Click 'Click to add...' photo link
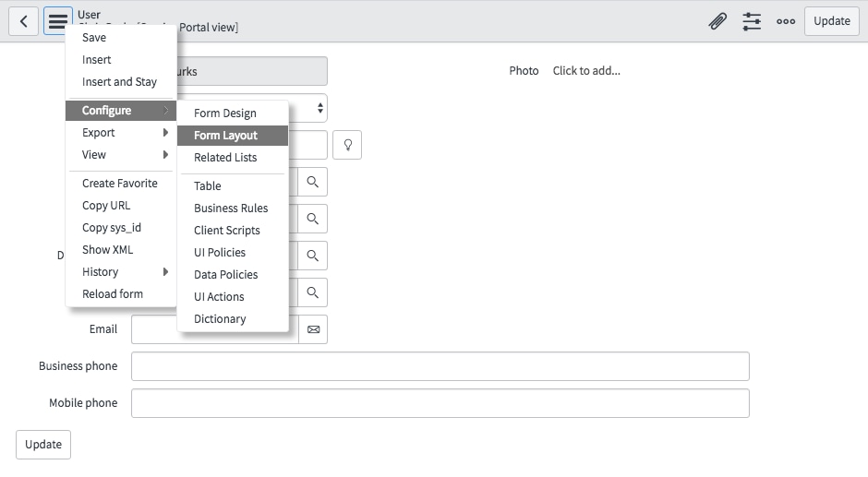This screenshot has width=868, height=477. click(x=586, y=71)
